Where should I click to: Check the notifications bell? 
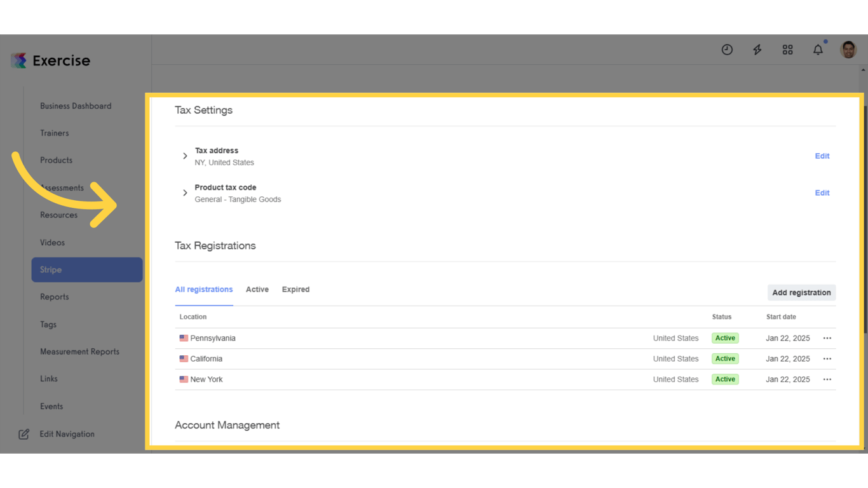[x=818, y=49]
